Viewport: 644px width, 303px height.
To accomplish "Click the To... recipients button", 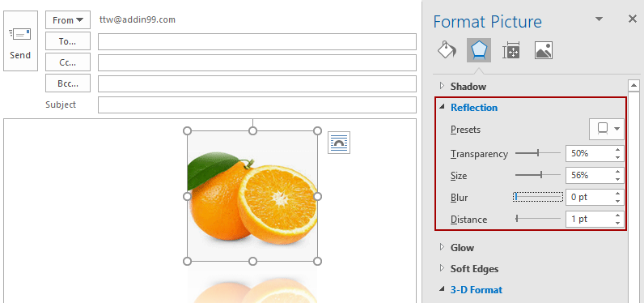I will tap(68, 41).
